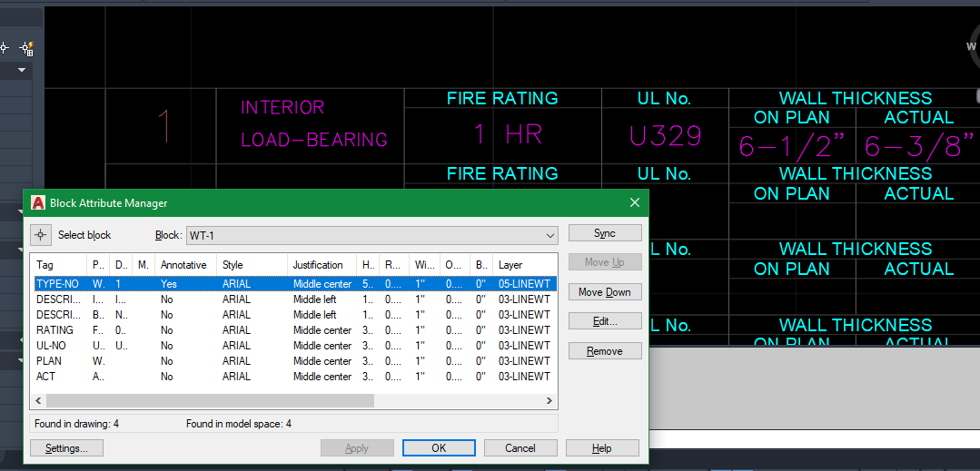Click the horizontal scrollbar left arrow
The image size is (980, 471).
[39, 400]
